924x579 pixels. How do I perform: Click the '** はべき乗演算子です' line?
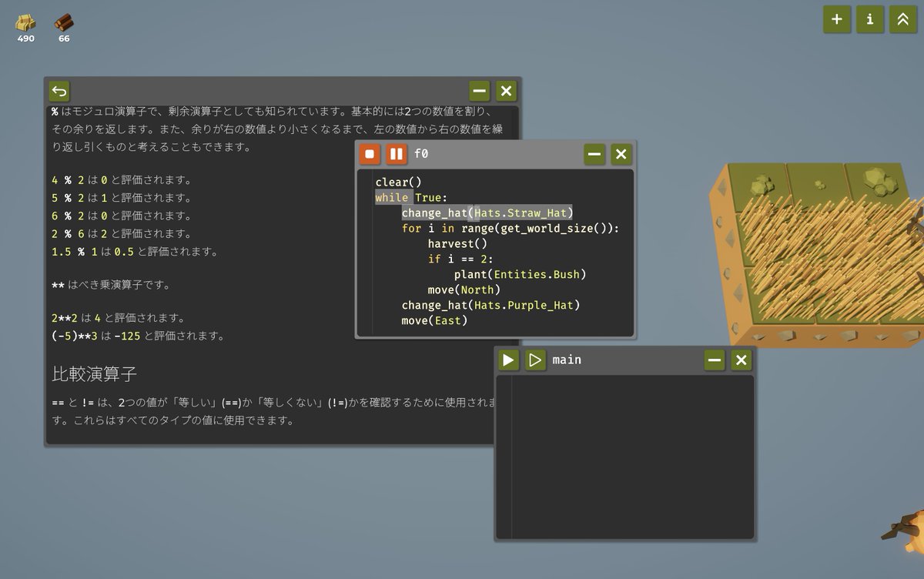[111, 284]
